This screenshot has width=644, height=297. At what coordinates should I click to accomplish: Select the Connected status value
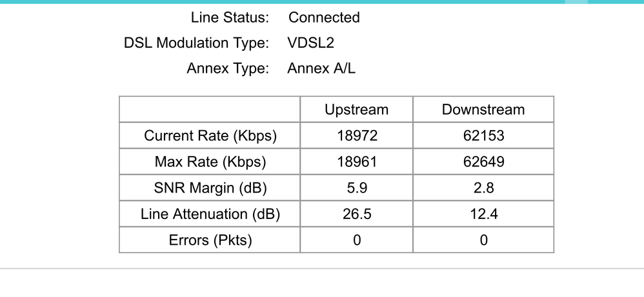click(x=324, y=18)
